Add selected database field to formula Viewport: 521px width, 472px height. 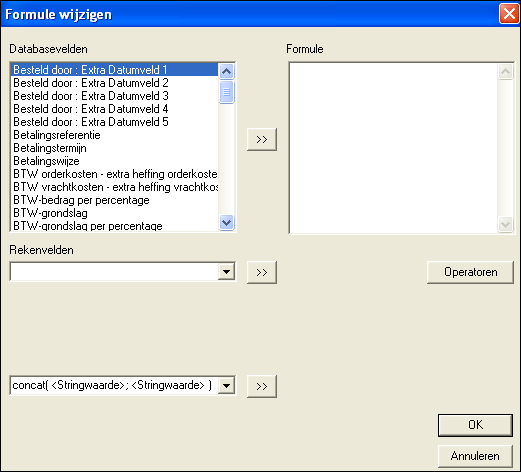(262, 139)
